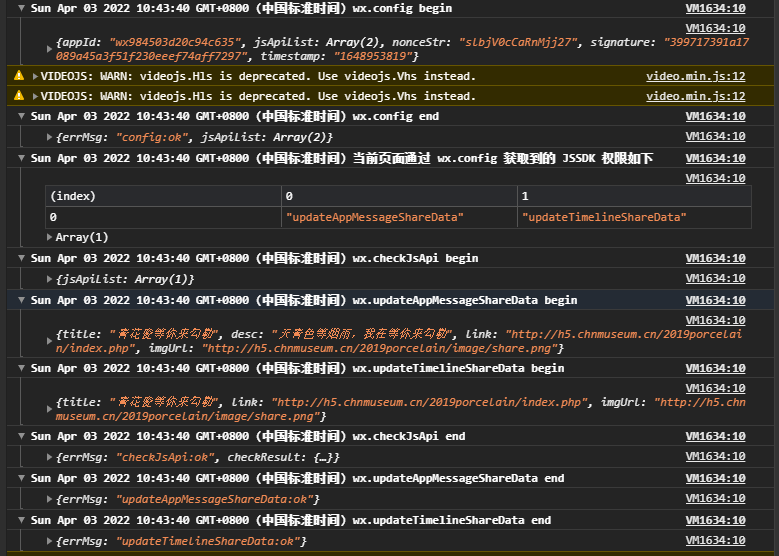Collapse the wx.config end log group

(x=21, y=116)
